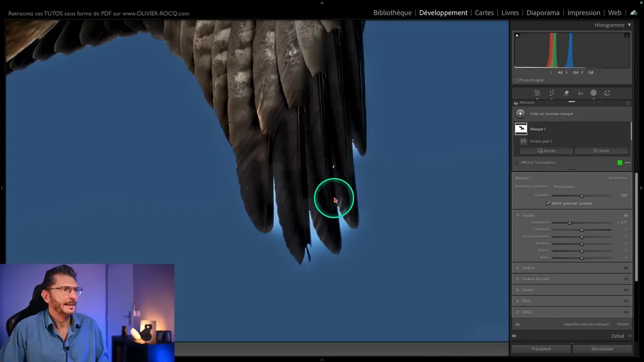Click the Ajouter button for Masque 1
644x362 pixels.
(x=547, y=151)
